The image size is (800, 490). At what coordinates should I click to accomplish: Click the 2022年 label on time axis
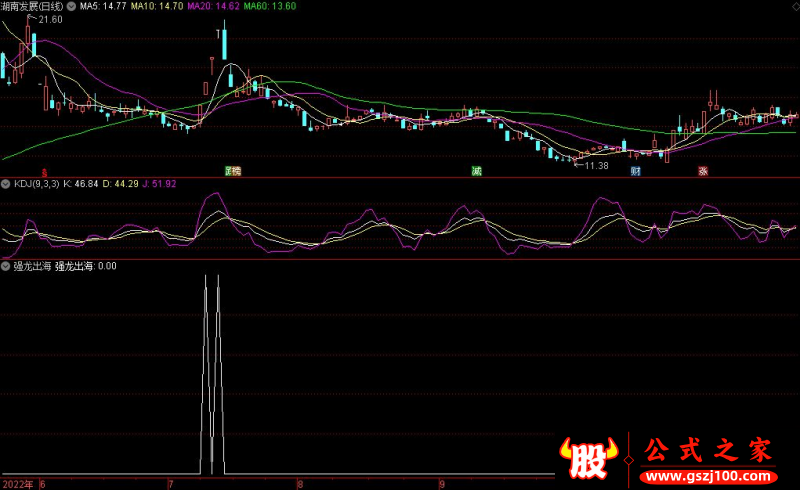coord(16,483)
